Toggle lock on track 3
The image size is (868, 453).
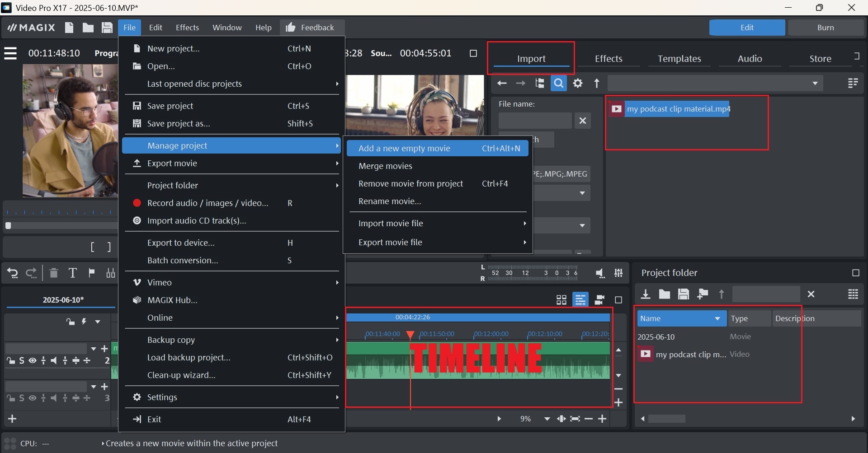[x=10, y=398]
